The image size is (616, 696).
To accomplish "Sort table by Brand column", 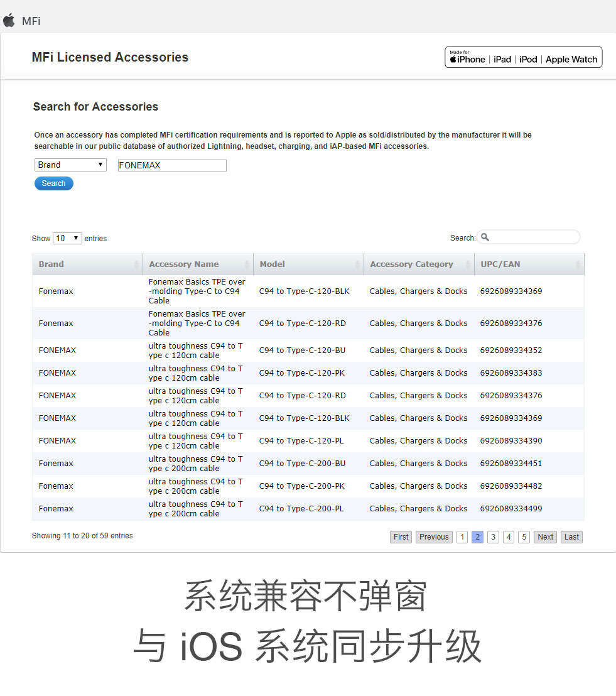I will click(x=87, y=264).
